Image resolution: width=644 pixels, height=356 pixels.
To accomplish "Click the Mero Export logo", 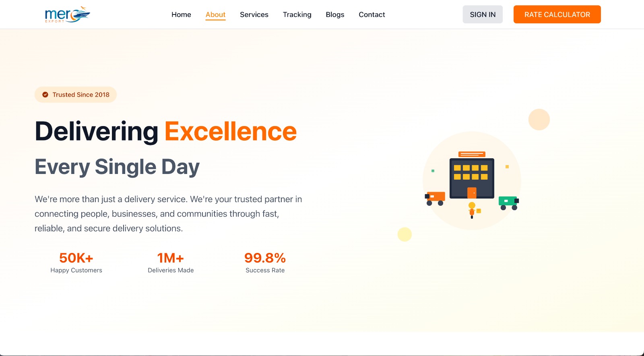I will (x=67, y=14).
